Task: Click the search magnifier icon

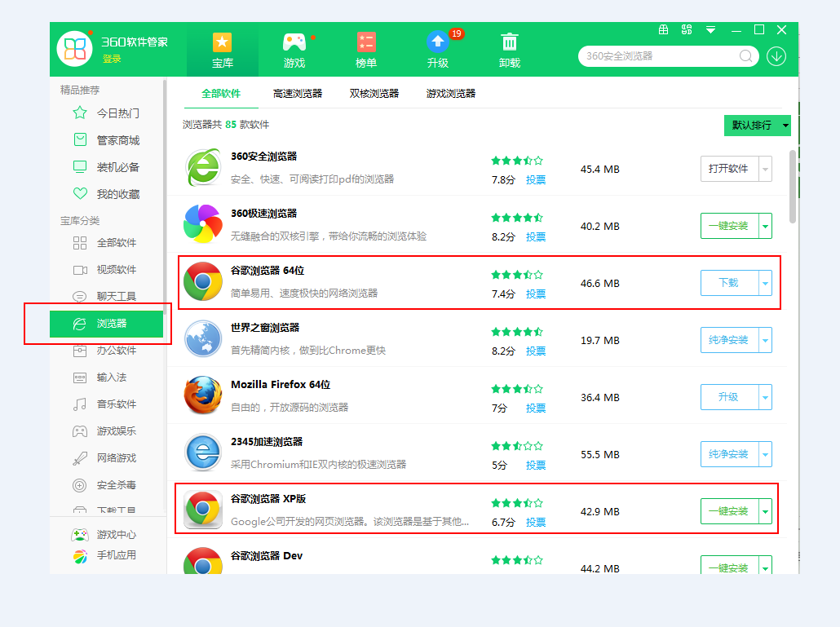Action: pos(745,55)
